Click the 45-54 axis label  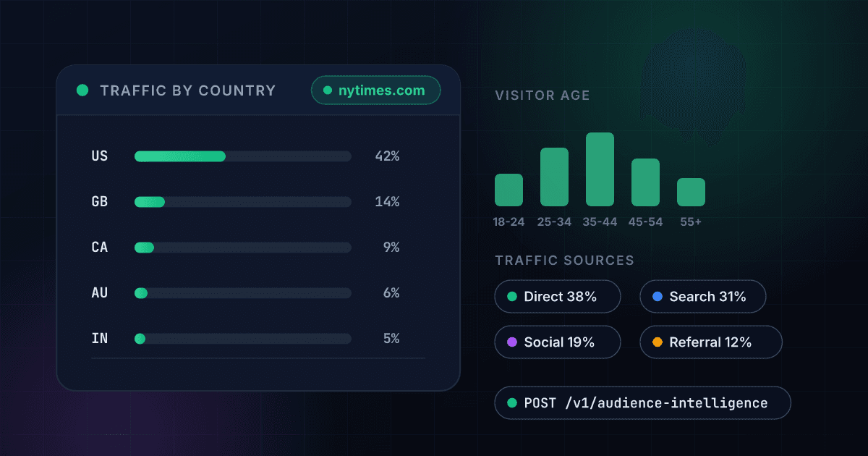646,222
